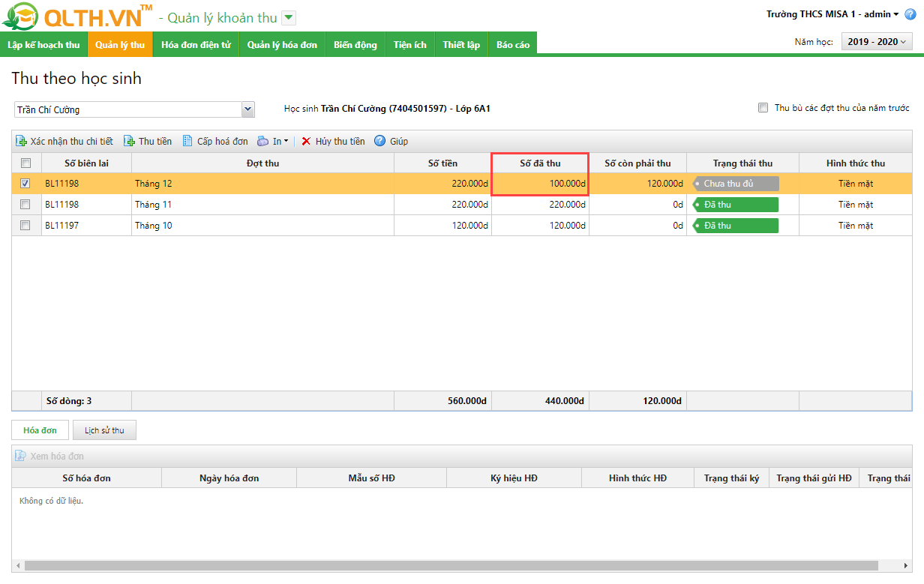This screenshot has height=584, width=924.
Task: Sort by Hình thức thu header
Action: click(855, 163)
